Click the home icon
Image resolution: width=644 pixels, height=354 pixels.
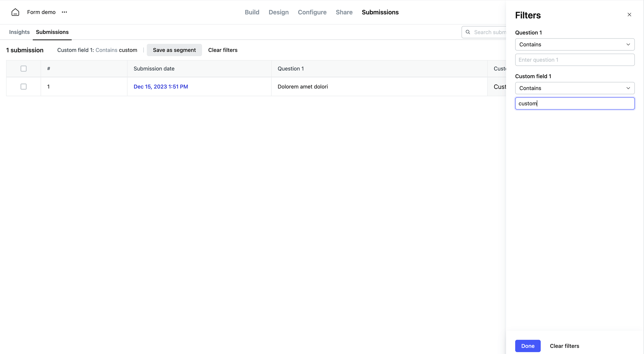[15, 12]
